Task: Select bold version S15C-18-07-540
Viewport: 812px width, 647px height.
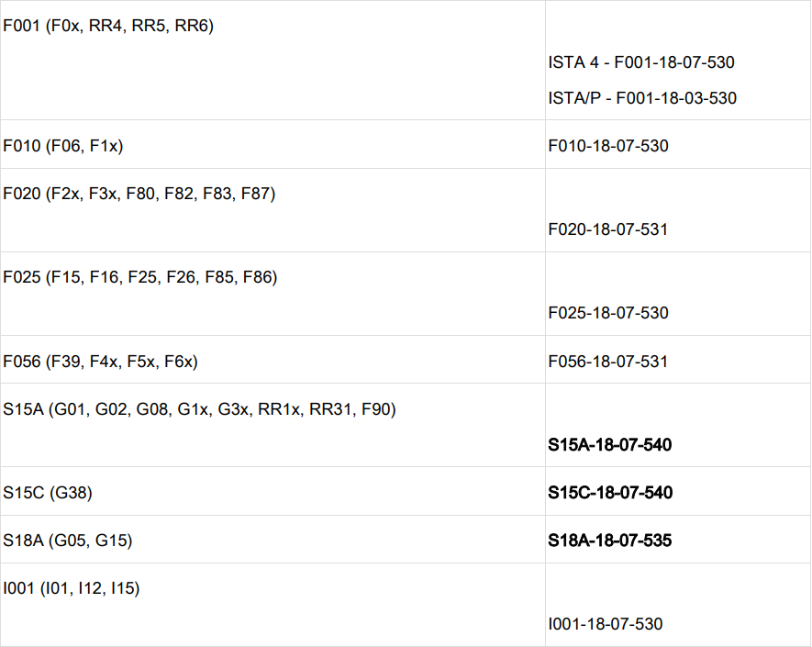Action: [x=610, y=493]
